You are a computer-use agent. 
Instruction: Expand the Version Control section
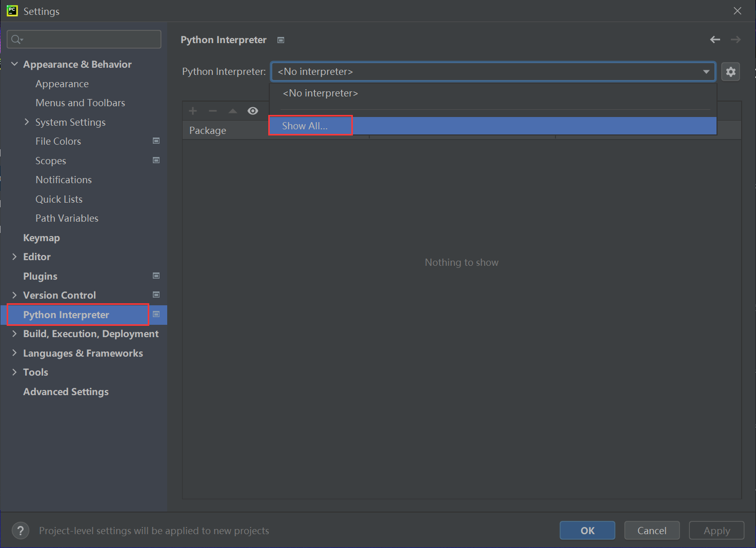(x=14, y=295)
